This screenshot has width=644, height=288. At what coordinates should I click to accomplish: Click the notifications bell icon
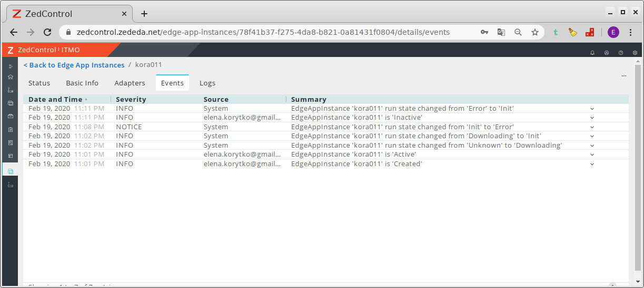pos(592,53)
